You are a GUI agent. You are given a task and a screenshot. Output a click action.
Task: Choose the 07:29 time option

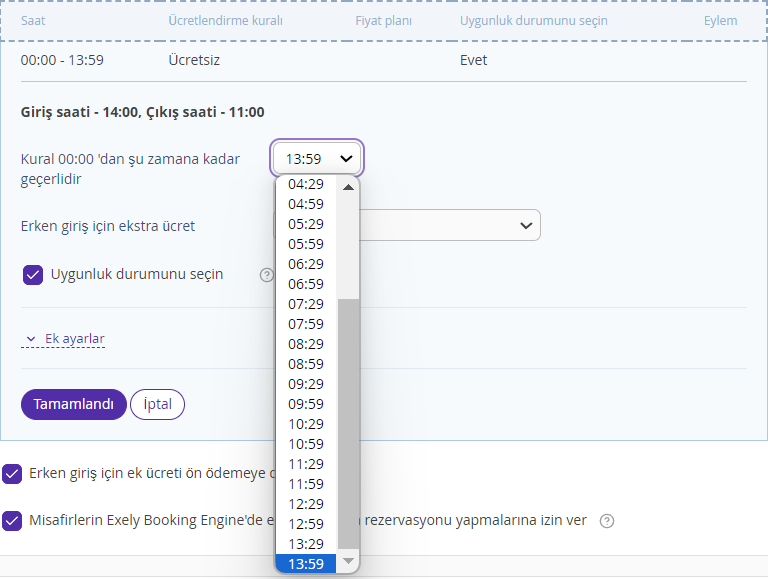306,304
